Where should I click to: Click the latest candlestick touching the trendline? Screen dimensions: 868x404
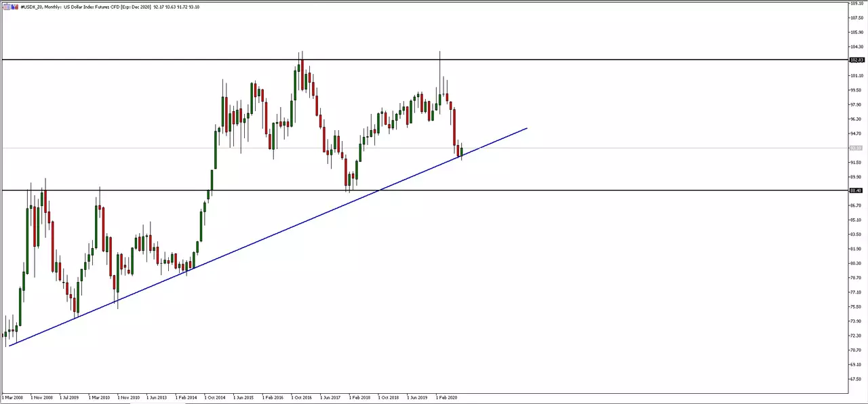coord(462,152)
